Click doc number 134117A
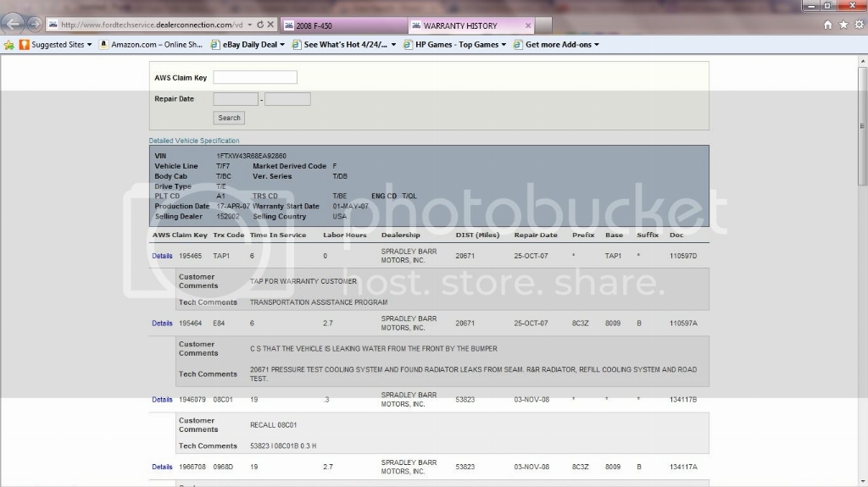Viewport: 868px width, 487px height. pos(683,467)
